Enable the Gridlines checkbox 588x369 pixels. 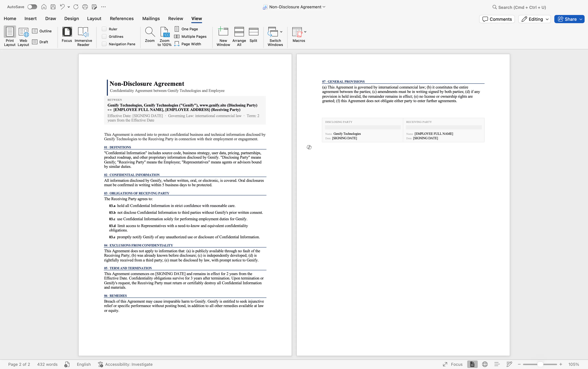(104, 37)
